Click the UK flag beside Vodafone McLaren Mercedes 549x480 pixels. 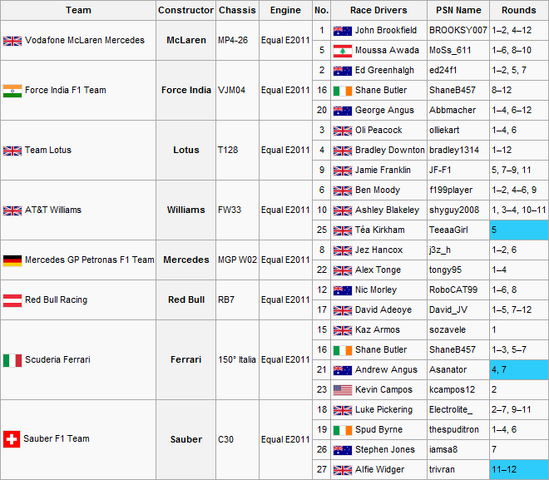[x=12, y=41]
